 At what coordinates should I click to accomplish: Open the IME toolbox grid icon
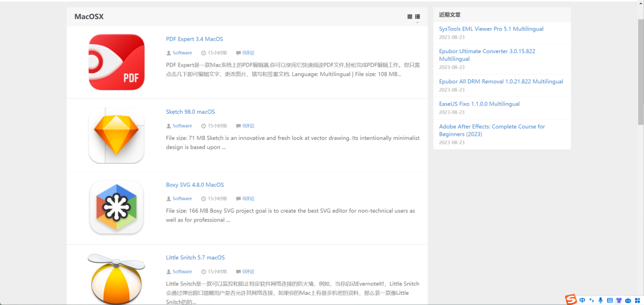coord(638,300)
